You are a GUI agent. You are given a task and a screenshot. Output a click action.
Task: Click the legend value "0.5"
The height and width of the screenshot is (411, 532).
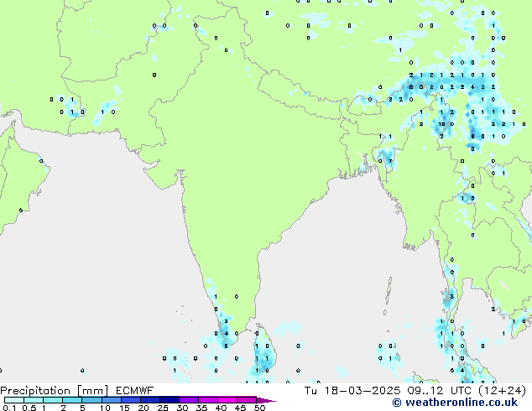pos(29,408)
